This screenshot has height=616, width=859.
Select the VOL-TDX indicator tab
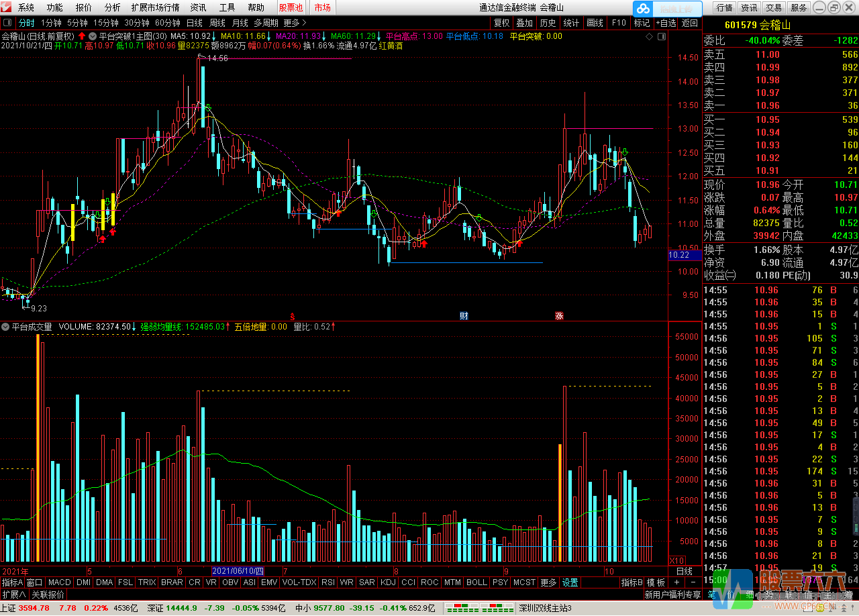299,582
